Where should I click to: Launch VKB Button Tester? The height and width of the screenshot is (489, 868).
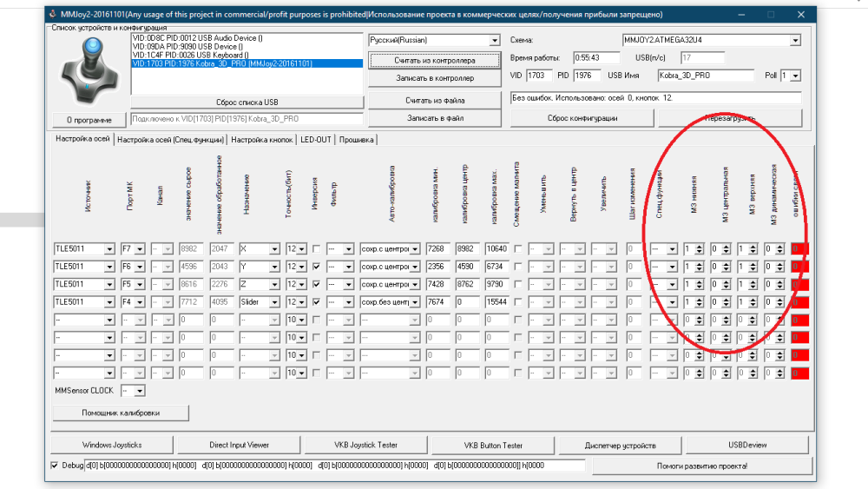[x=493, y=445]
